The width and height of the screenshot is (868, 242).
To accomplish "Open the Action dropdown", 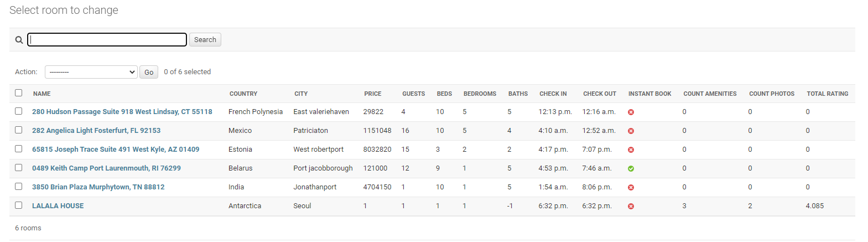I will pyautogui.click(x=91, y=72).
